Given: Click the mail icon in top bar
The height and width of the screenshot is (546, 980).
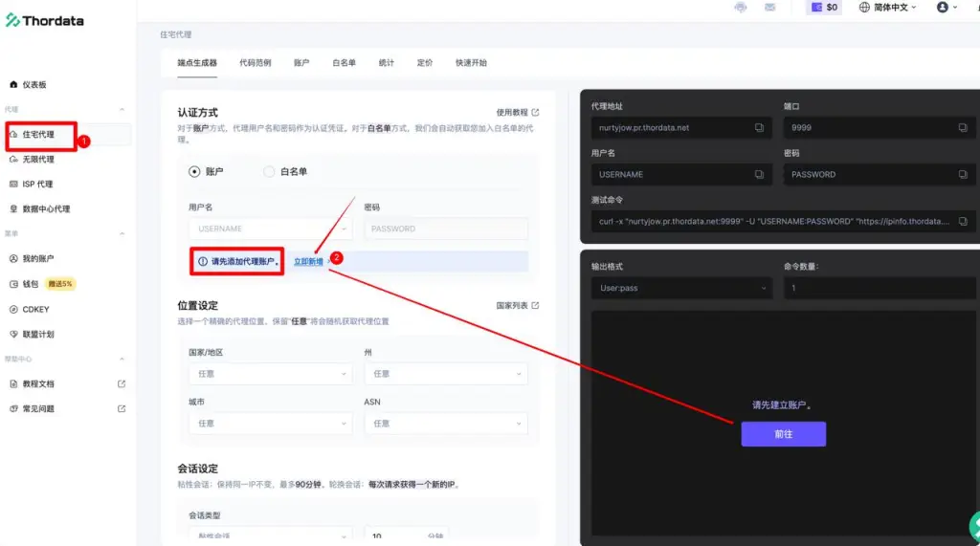Looking at the screenshot, I should (x=770, y=8).
